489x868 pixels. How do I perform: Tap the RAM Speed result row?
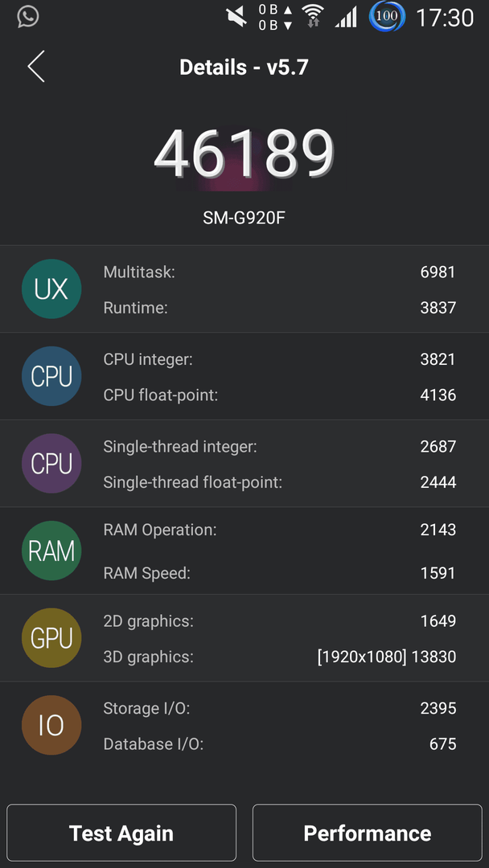coord(280,573)
